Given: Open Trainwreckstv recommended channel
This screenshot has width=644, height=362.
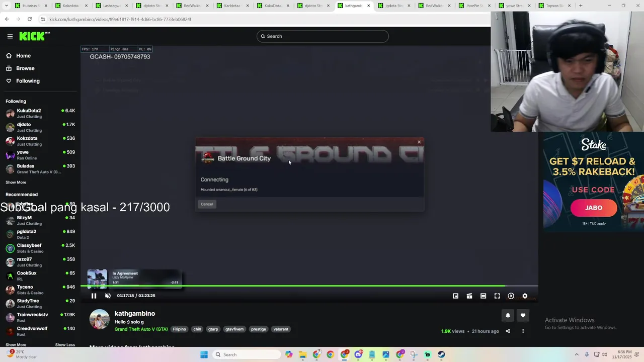Looking at the screenshot, I should (x=40, y=317).
